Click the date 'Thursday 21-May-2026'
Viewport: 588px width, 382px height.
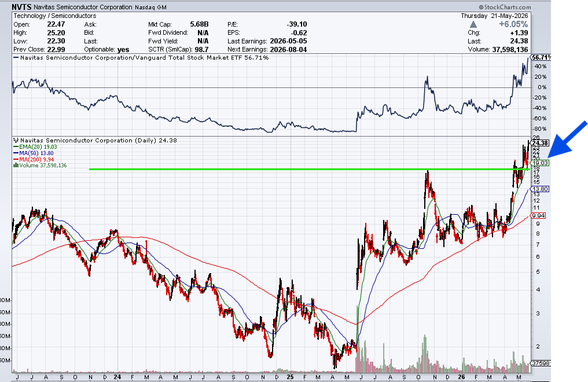[x=494, y=16]
